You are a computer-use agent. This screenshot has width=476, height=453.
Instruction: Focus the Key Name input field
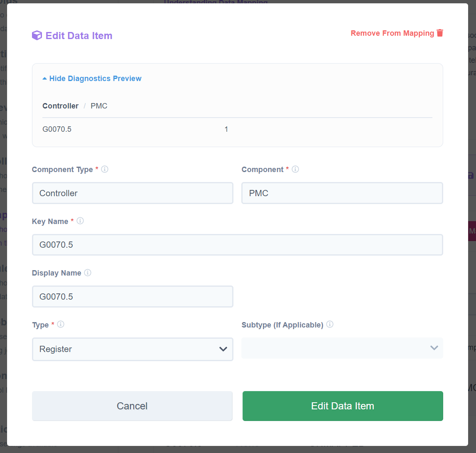(237, 245)
